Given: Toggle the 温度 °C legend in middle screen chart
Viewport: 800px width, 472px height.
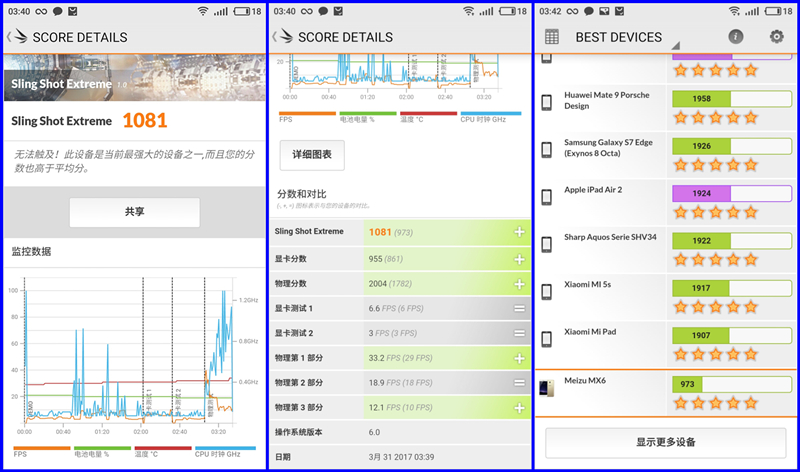Looking at the screenshot, I should click(429, 117).
